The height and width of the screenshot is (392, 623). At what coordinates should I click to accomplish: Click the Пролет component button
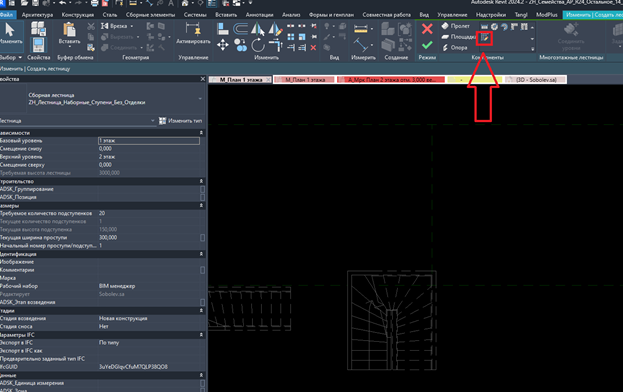[455, 26]
